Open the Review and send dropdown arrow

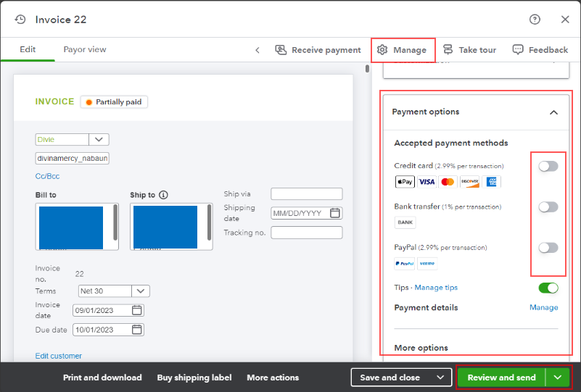click(558, 378)
